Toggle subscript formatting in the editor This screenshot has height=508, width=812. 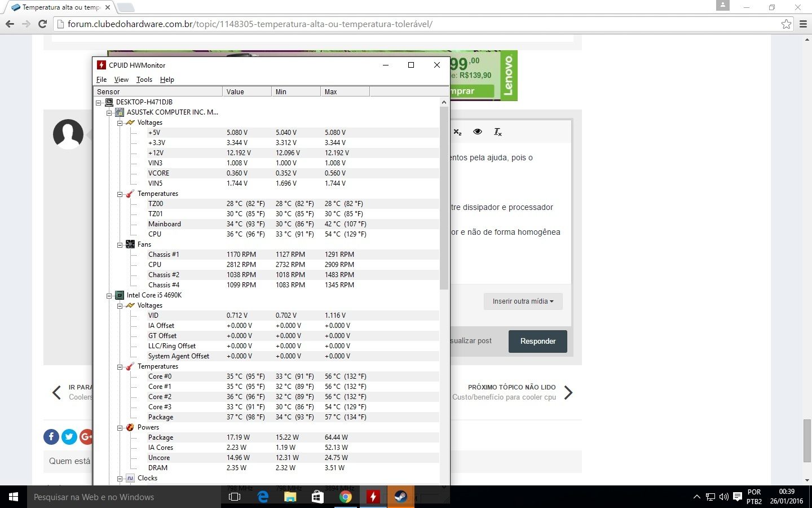tap(458, 132)
